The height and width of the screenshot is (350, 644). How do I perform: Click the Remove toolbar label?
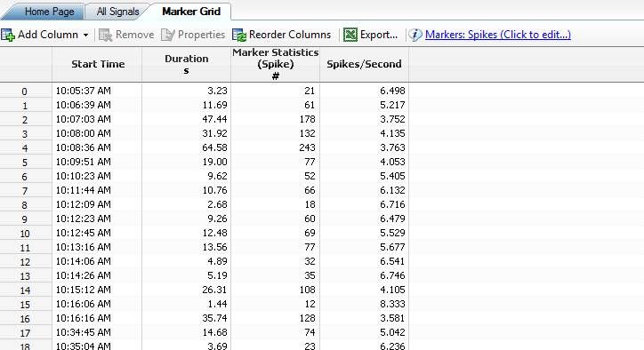(134, 35)
